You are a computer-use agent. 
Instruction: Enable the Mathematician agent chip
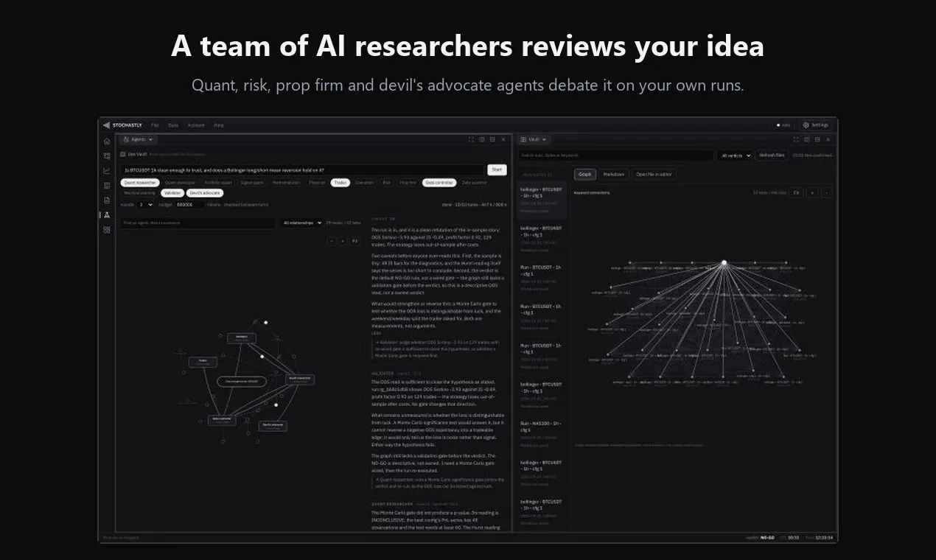286,183
